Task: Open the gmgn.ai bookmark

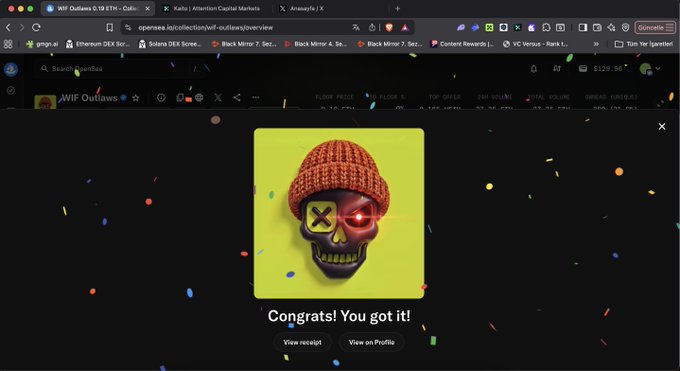Action: (x=42, y=44)
